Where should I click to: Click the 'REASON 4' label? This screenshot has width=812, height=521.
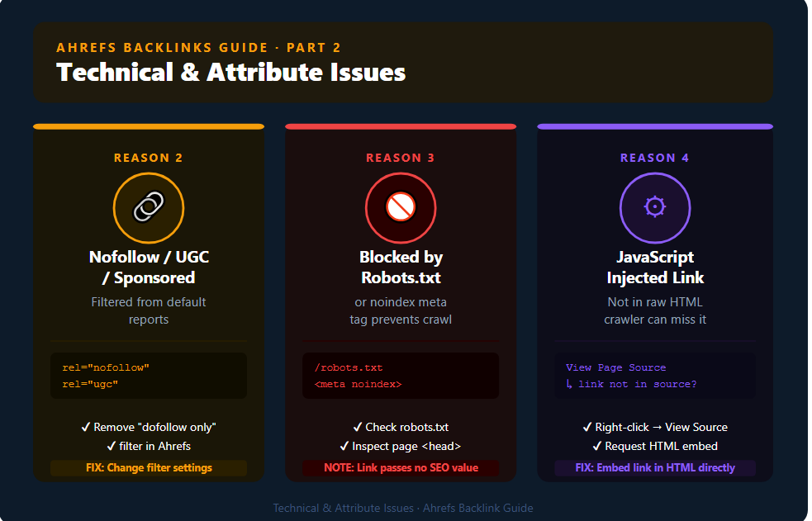(654, 158)
